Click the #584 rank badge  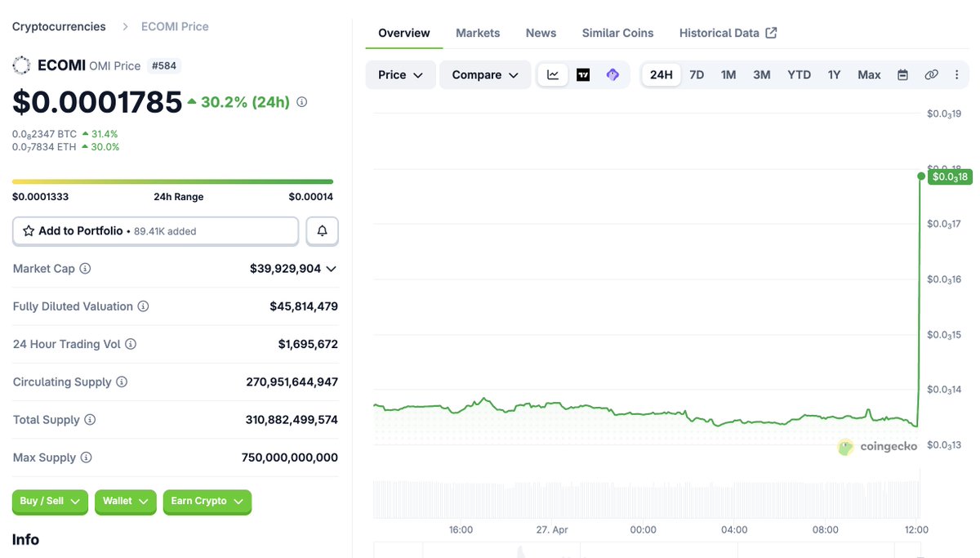[x=164, y=65]
